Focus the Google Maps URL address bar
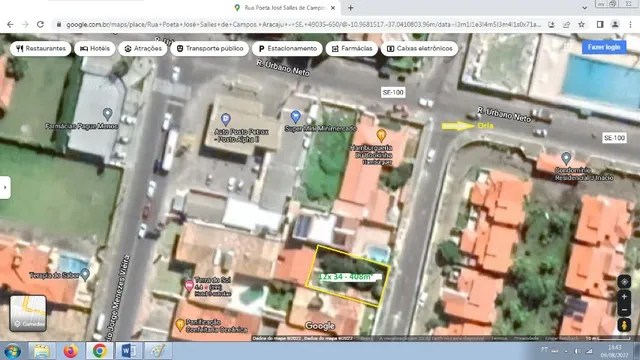 pos(303,24)
